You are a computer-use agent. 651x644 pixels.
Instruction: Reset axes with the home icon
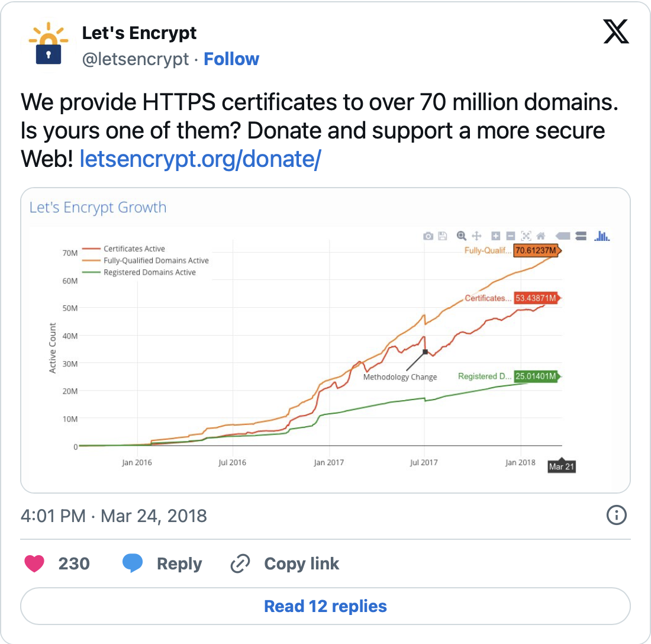[x=540, y=236]
